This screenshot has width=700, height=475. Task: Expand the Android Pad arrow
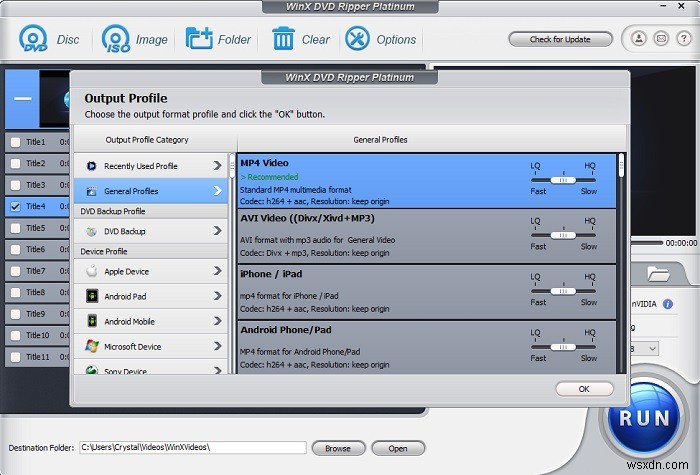(217, 296)
